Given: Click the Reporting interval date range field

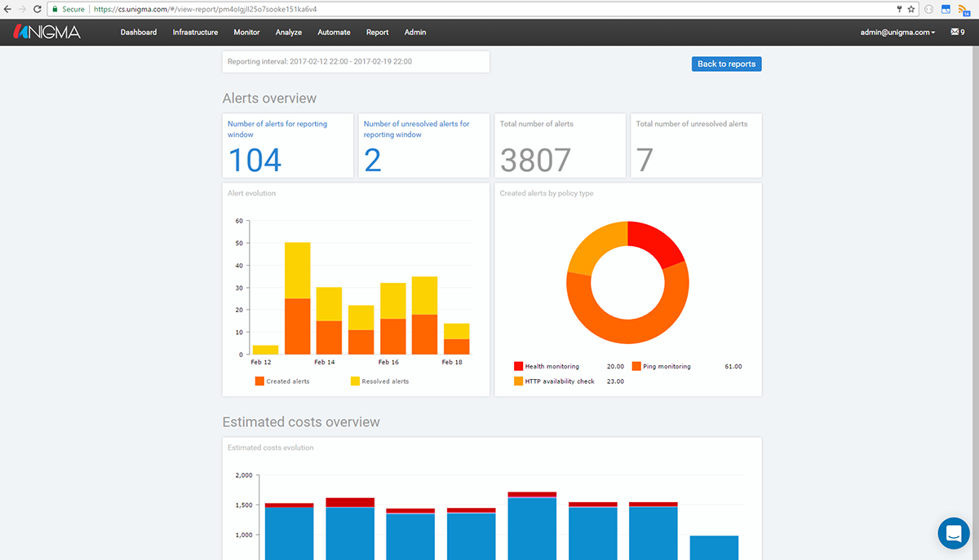Looking at the screenshot, I should coord(356,62).
